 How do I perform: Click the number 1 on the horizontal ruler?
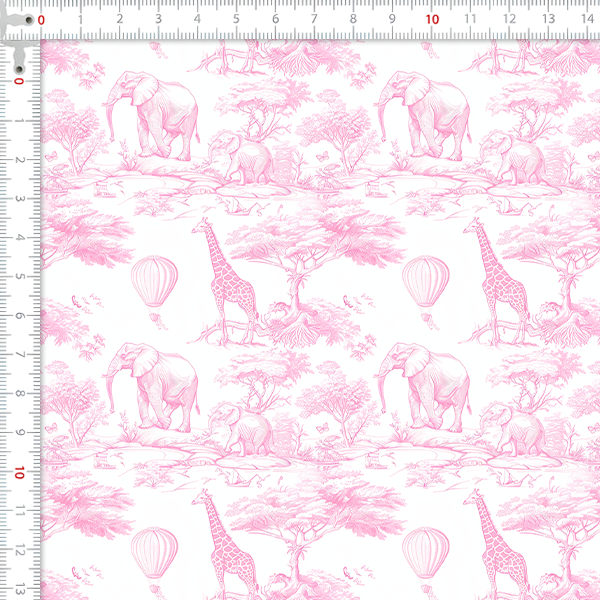(80, 19)
